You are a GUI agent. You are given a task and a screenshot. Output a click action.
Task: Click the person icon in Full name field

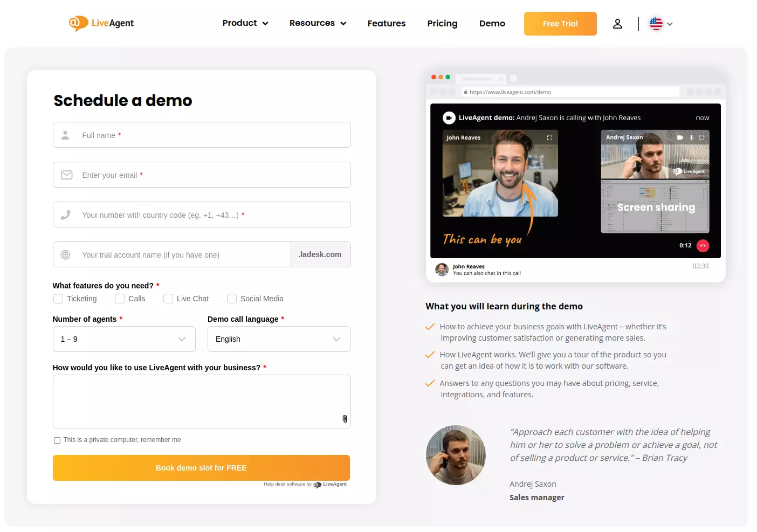[x=65, y=135]
